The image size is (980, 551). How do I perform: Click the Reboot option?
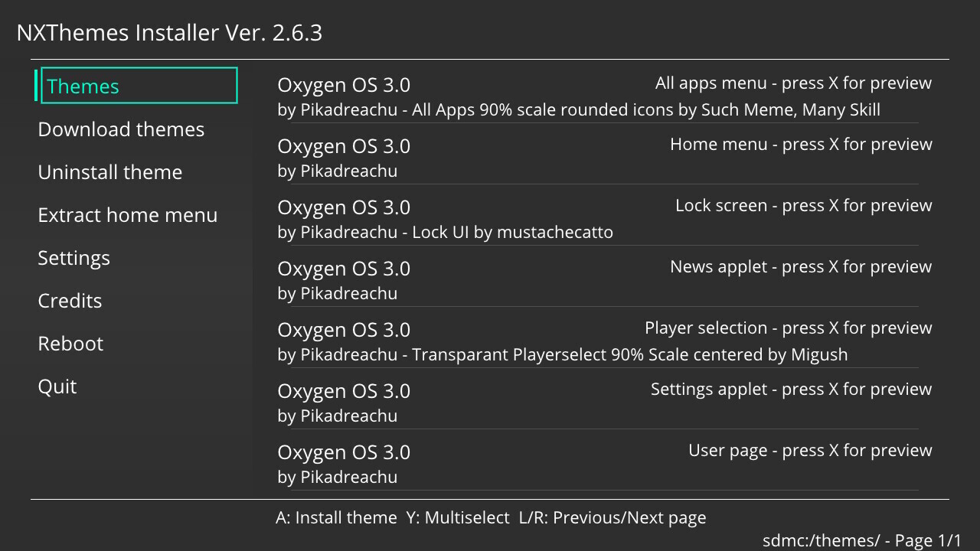point(70,344)
